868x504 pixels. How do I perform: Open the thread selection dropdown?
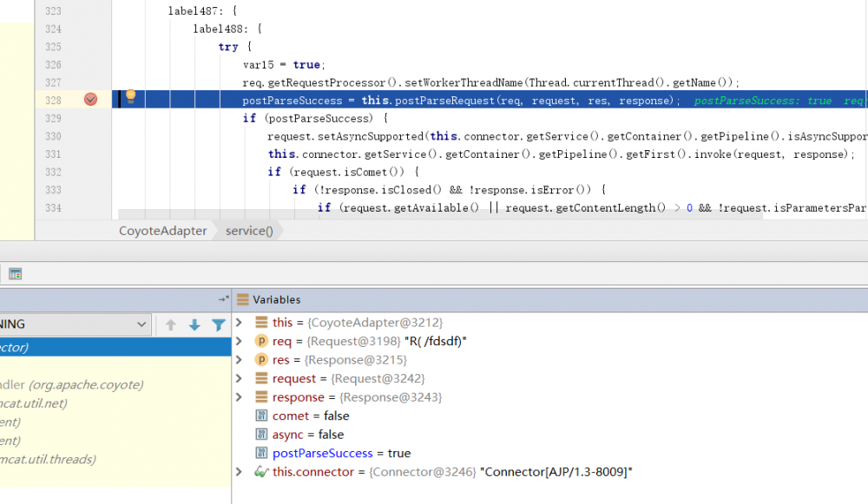pyautogui.click(x=75, y=324)
